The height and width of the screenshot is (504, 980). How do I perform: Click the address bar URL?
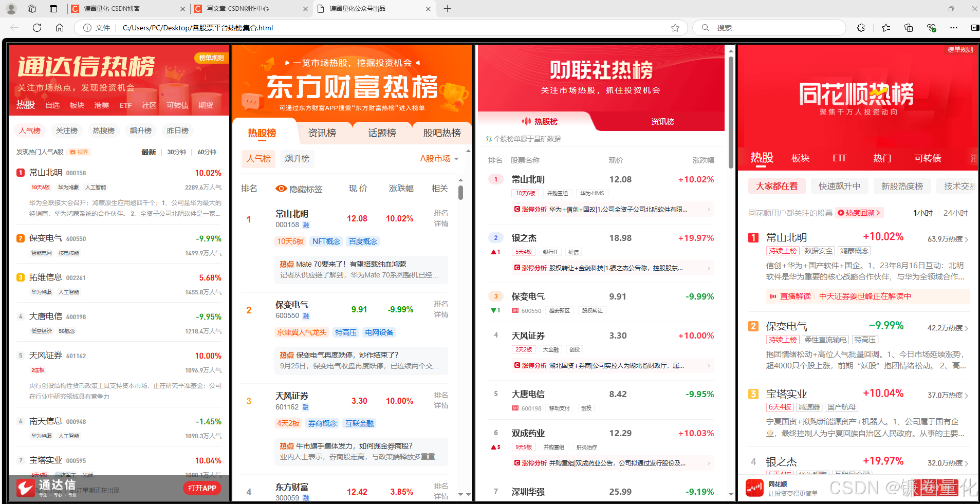click(x=198, y=28)
